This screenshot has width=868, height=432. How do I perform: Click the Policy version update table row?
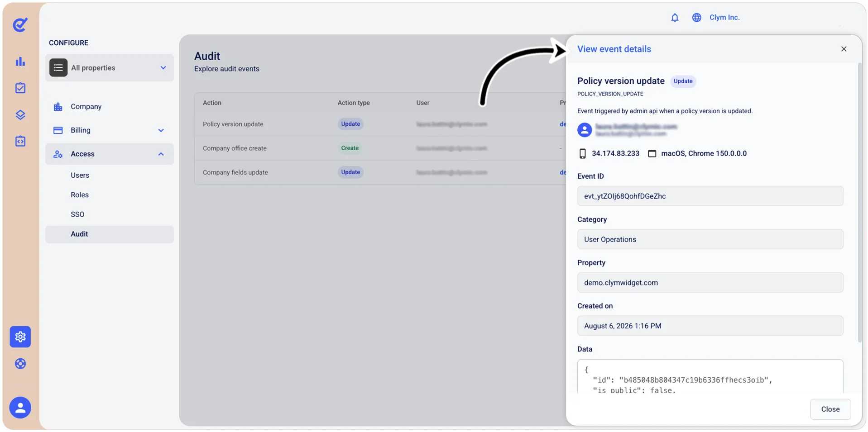[x=380, y=124]
